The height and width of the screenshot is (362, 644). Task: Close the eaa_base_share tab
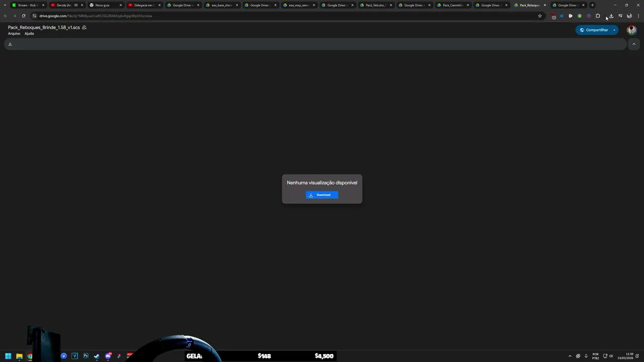[236, 5]
